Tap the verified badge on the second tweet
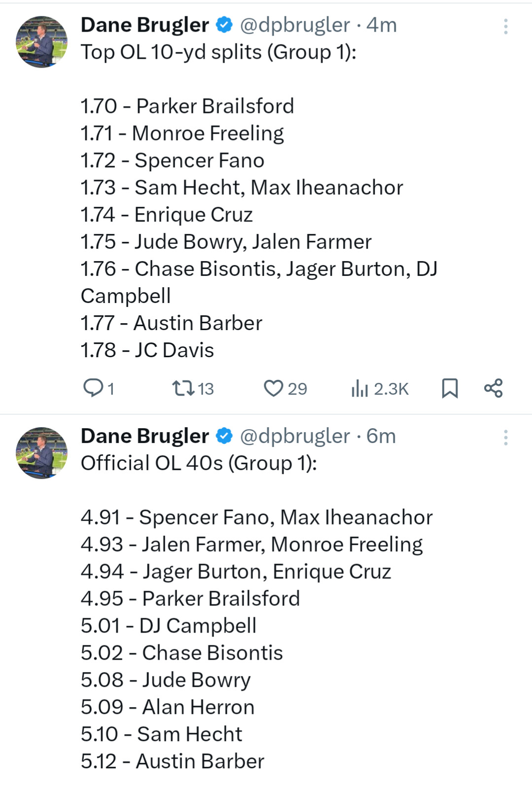This screenshot has height=787, width=532. coord(225,436)
